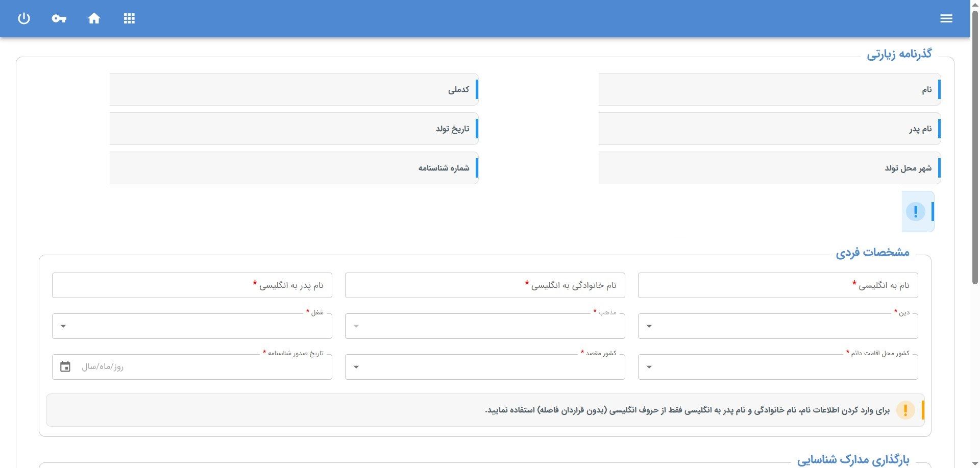The image size is (980, 468).
Task: Click the کدملی read-only field
Action: (x=294, y=89)
